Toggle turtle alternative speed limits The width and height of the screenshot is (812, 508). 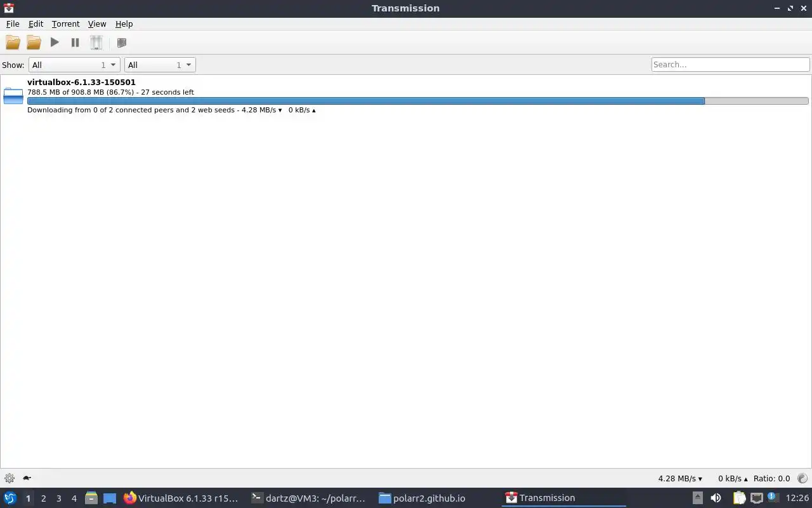pos(27,478)
